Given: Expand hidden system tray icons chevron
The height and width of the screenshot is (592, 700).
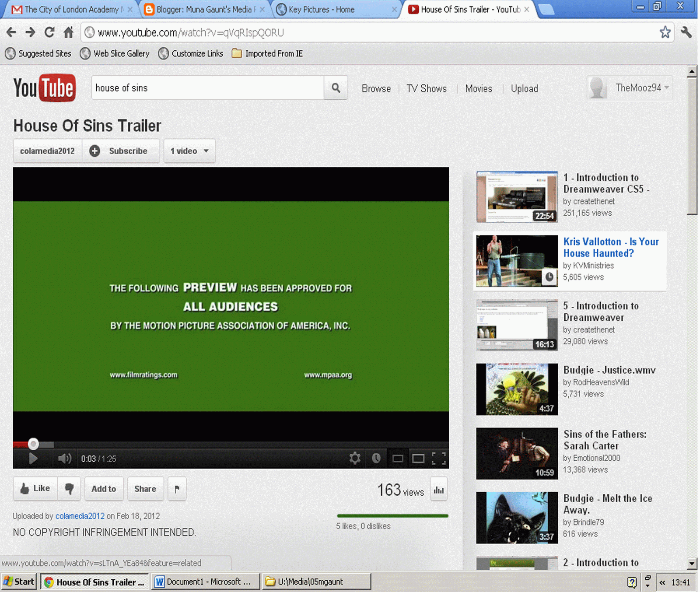Looking at the screenshot, I should pyautogui.click(x=662, y=582).
